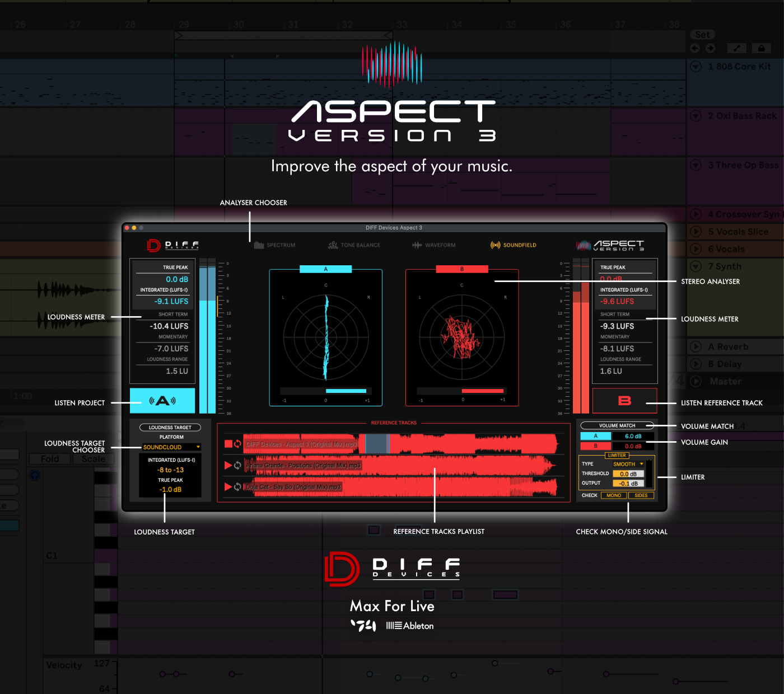This screenshot has height=694, width=784.
Task: Click the next locator arrow in Ableton
Action: coord(710,48)
